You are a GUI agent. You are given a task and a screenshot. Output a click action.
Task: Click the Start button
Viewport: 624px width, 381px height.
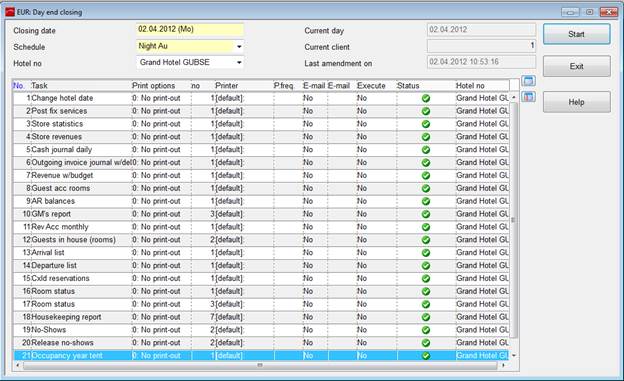576,34
